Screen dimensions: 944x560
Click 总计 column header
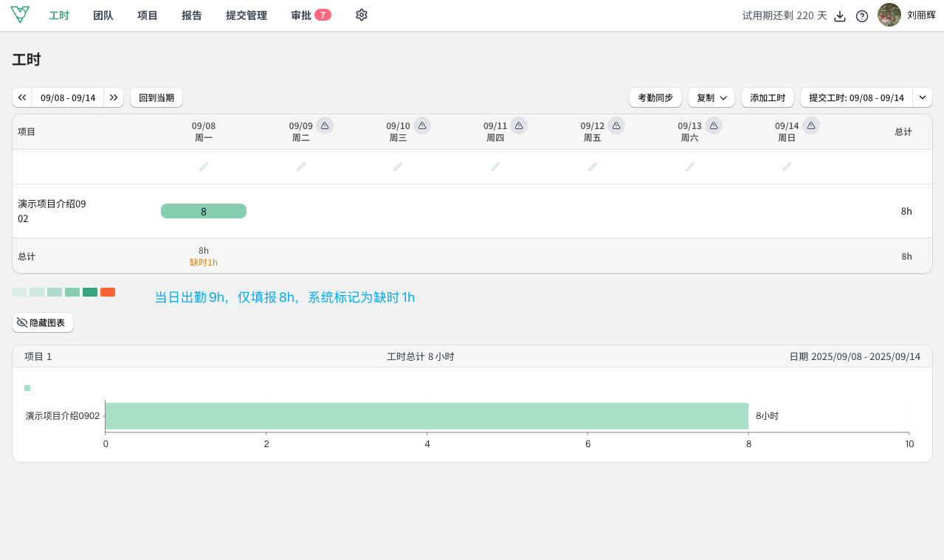(x=903, y=131)
